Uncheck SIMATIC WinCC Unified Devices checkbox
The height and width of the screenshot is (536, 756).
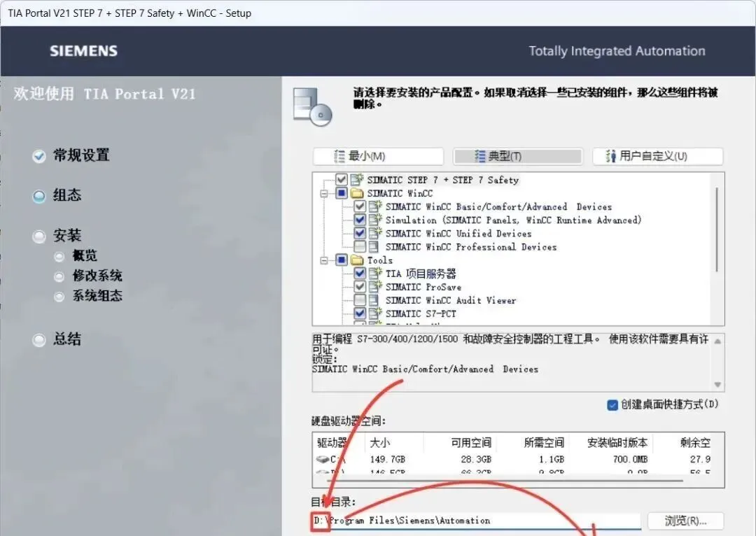(x=360, y=233)
